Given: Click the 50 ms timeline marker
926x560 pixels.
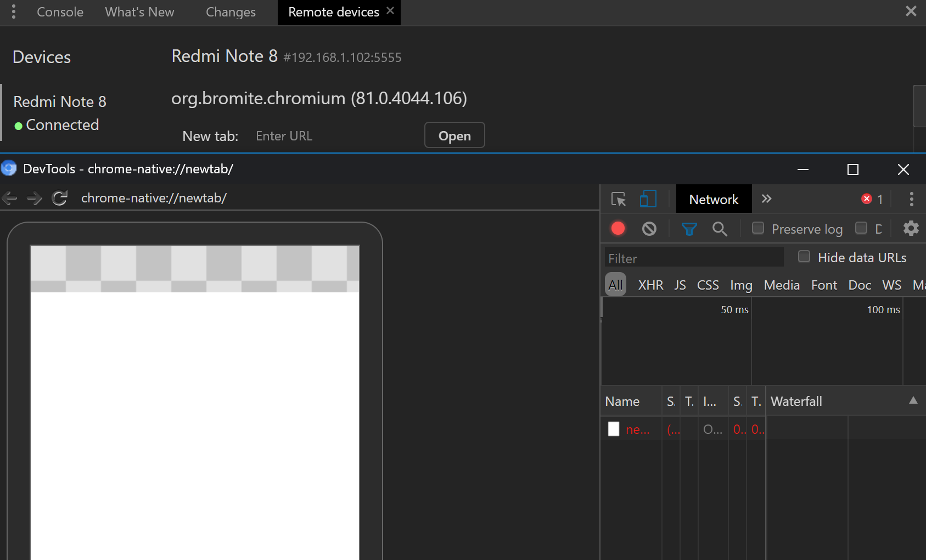Looking at the screenshot, I should pyautogui.click(x=734, y=309).
